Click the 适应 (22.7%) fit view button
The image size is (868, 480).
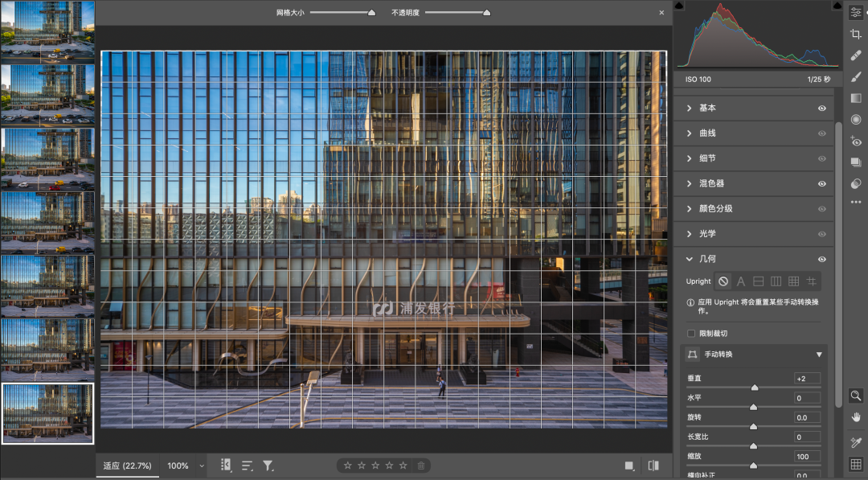128,466
